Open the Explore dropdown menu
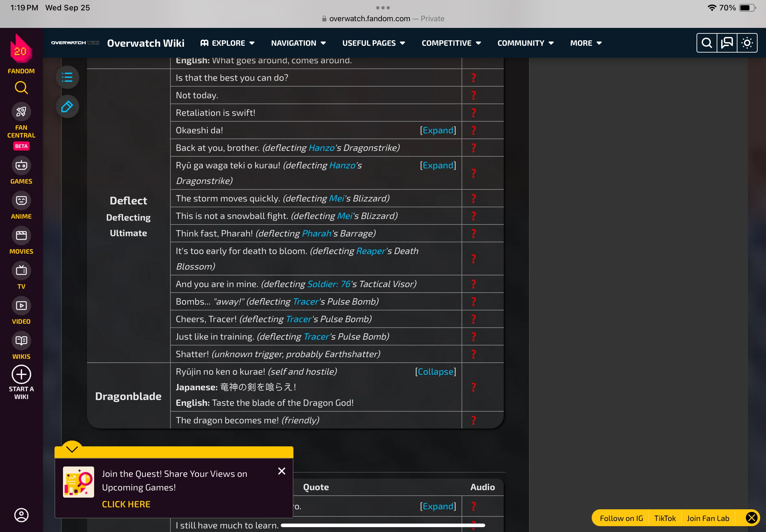 coord(228,43)
